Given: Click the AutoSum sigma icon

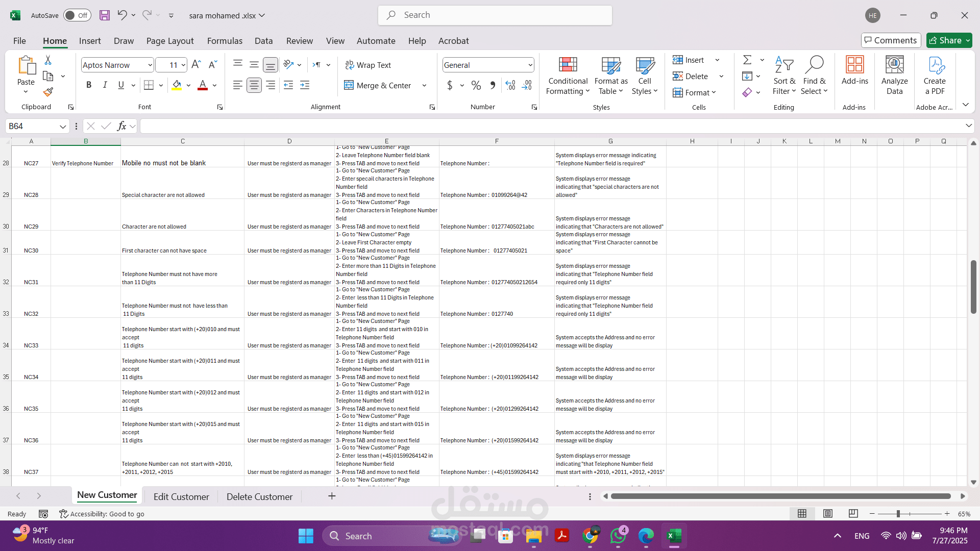Looking at the screenshot, I should pyautogui.click(x=747, y=60).
